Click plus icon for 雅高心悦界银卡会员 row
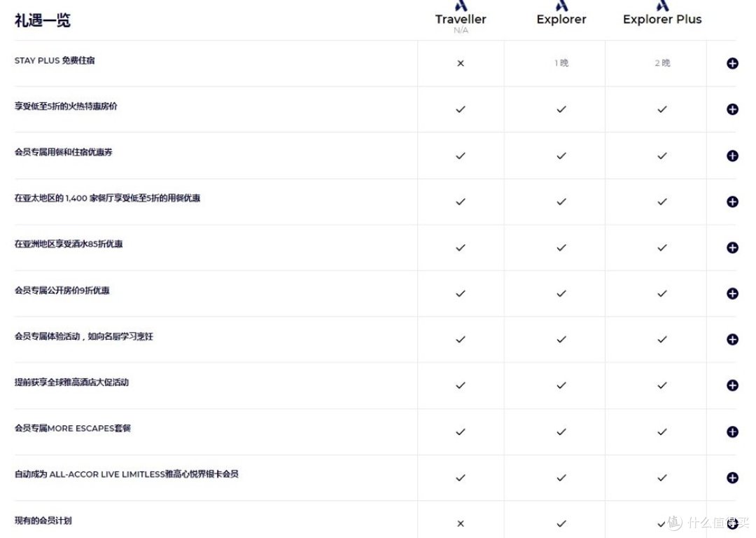756x538 pixels. (732, 478)
